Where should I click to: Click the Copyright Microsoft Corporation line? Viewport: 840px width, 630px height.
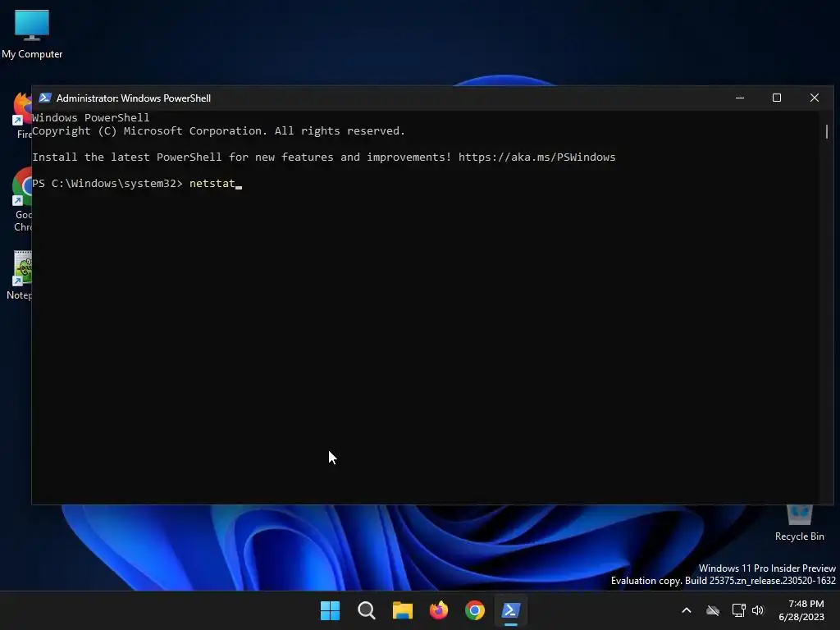pos(218,130)
